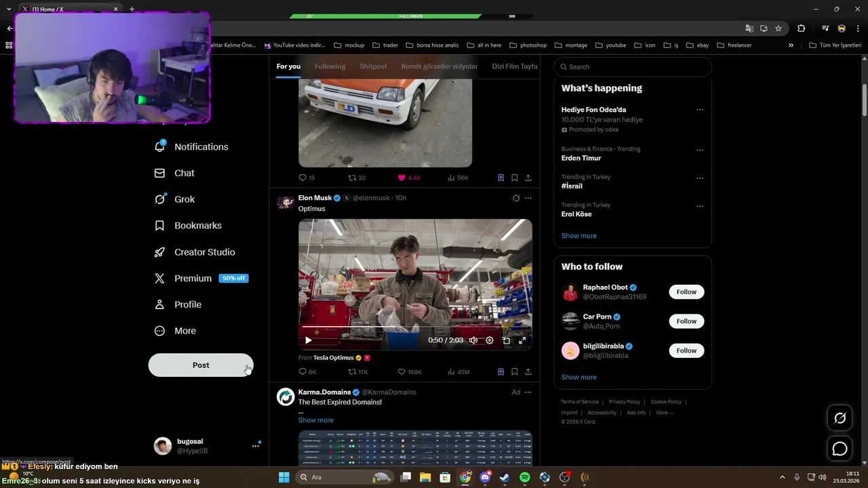The image size is (868, 488).
Task: Mute the Optimus video sound
Action: (473, 340)
